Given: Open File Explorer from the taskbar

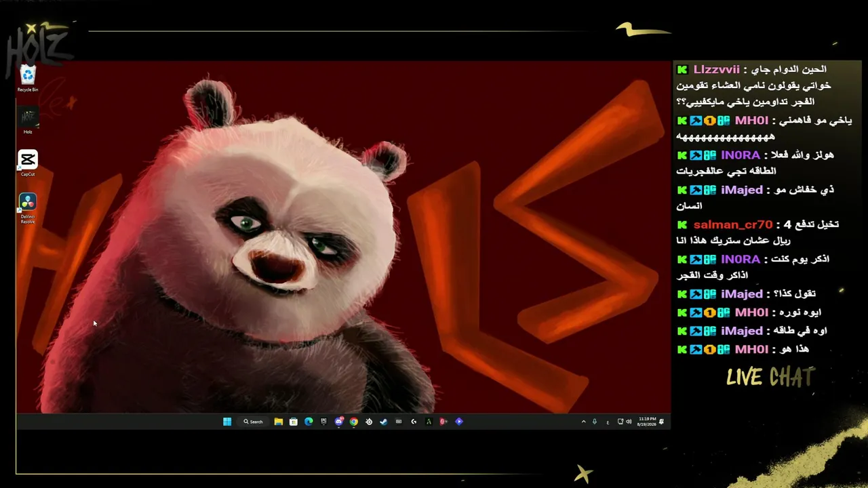Looking at the screenshot, I should [279, 422].
